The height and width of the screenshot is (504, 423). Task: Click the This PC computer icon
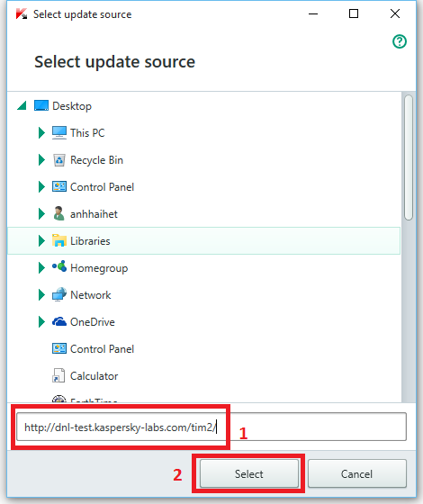point(59,133)
